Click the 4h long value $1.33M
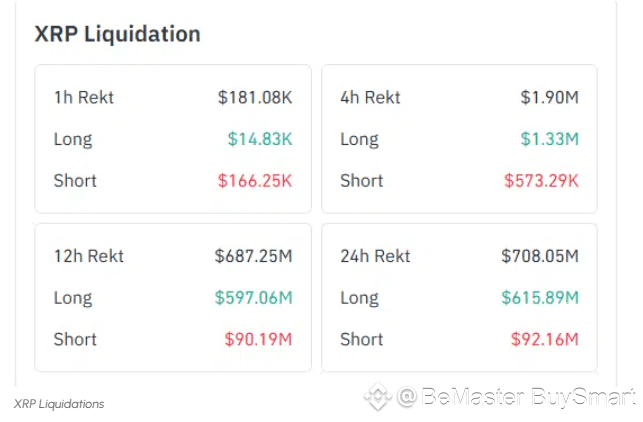 click(549, 139)
